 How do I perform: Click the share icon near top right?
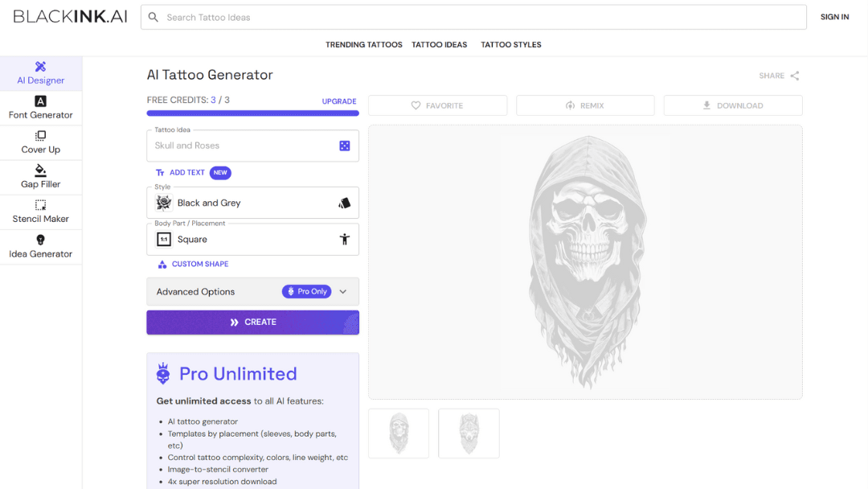click(x=794, y=76)
